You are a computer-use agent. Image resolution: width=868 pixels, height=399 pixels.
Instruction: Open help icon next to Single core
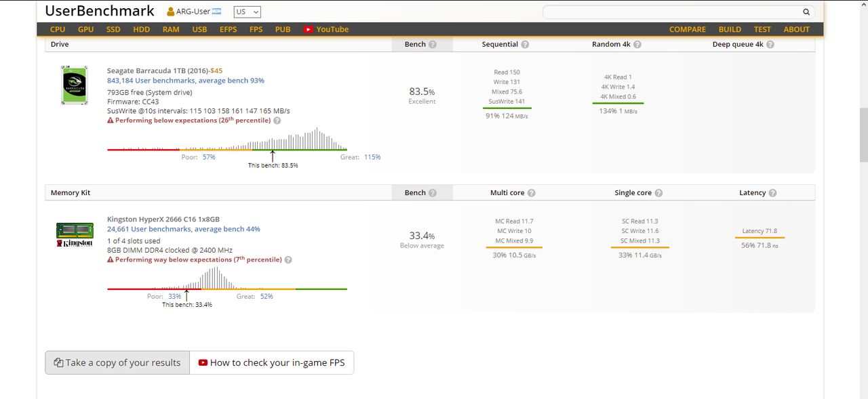[x=658, y=193]
